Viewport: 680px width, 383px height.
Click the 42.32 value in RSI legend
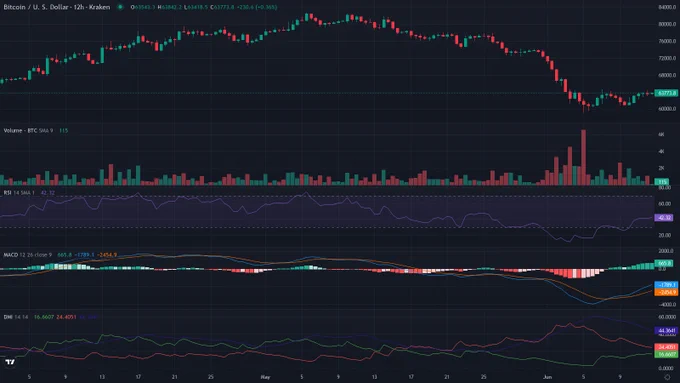[48, 193]
